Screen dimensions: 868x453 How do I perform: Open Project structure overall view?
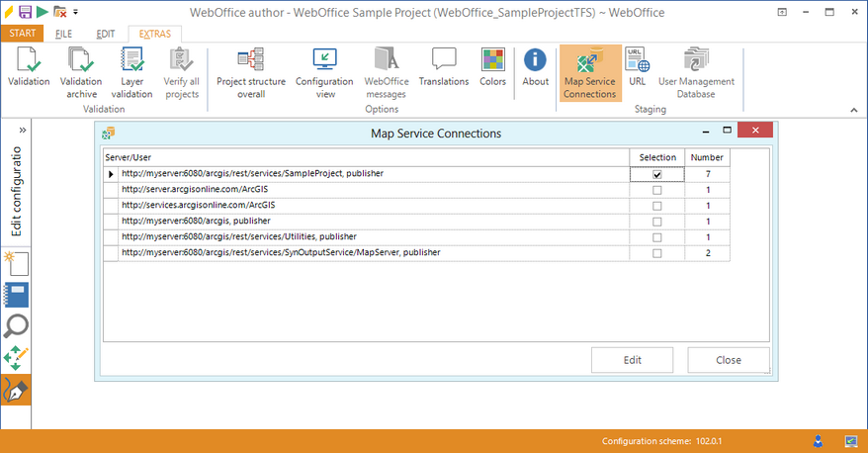coord(251,70)
